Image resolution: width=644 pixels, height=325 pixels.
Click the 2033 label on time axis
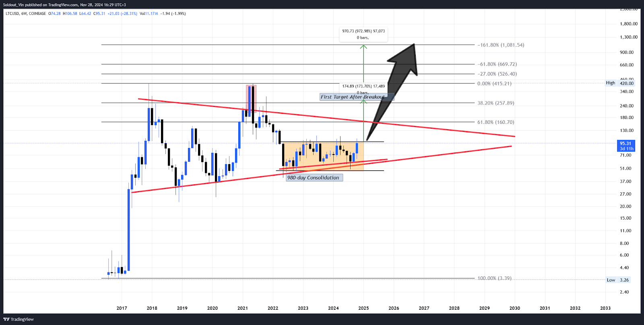pyautogui.click(x=605, y=308)
